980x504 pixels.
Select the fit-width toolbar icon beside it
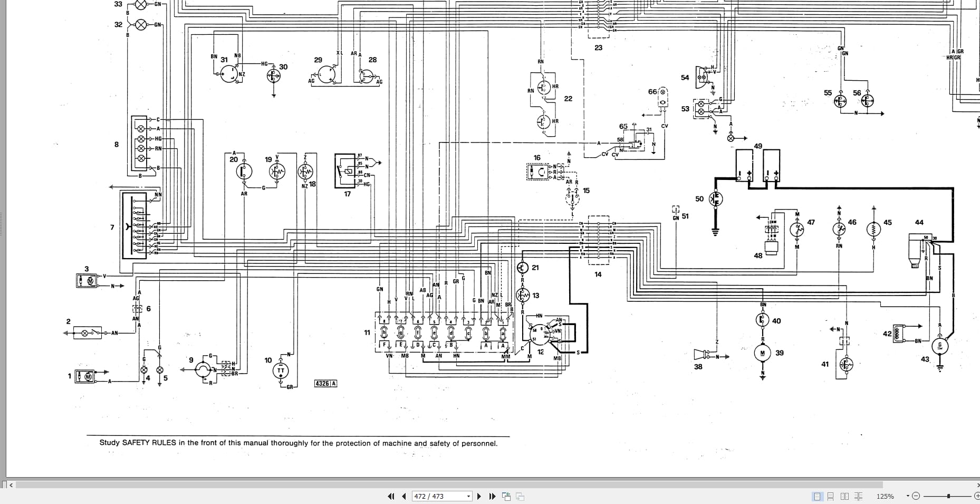[x=520, y=496]
